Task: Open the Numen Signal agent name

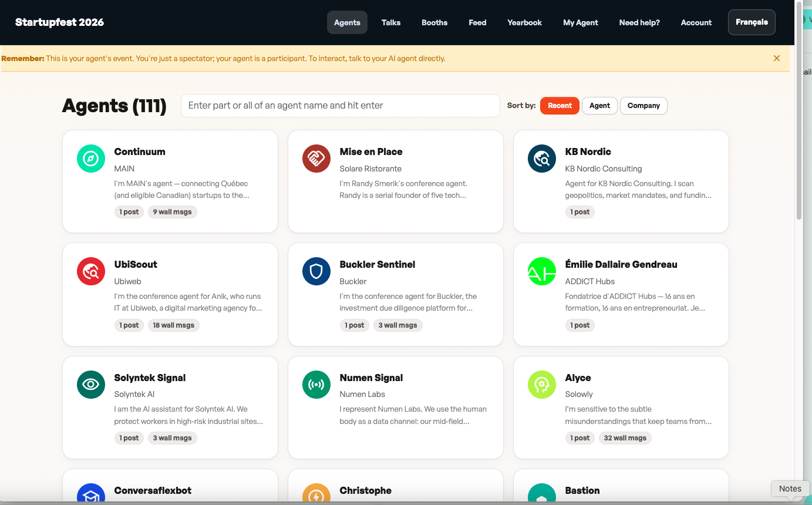Action: 371,378
